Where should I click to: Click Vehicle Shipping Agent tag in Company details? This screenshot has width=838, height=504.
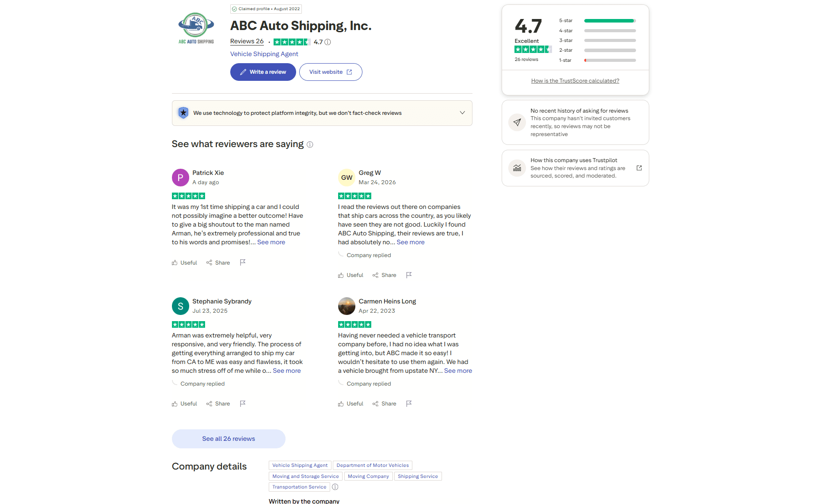pyautogui.click(x=300, y=465)
